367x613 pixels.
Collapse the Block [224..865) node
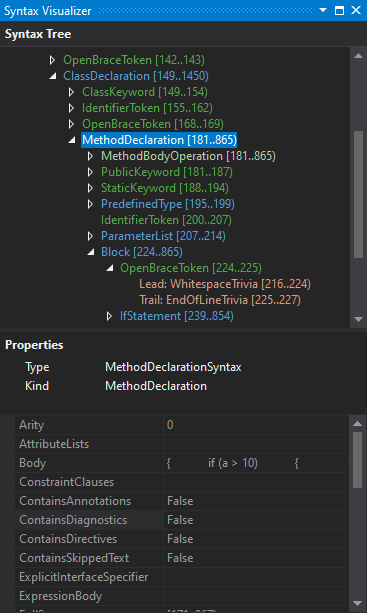point(91,253)
